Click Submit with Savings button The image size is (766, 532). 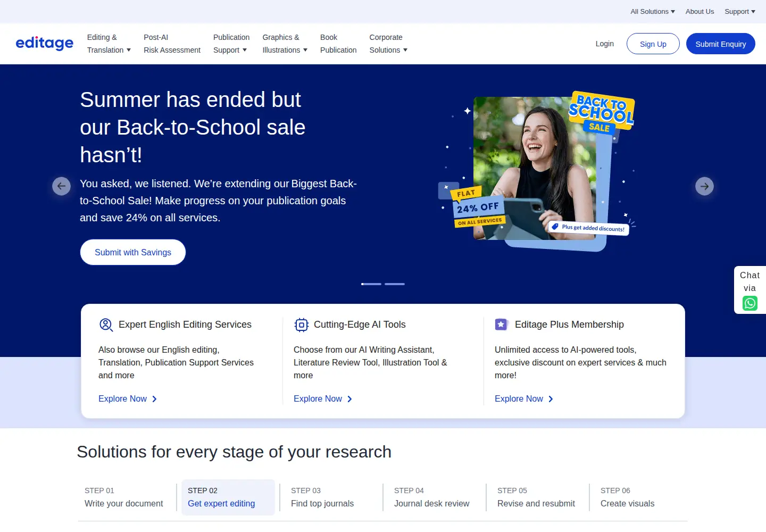point(133,252)
